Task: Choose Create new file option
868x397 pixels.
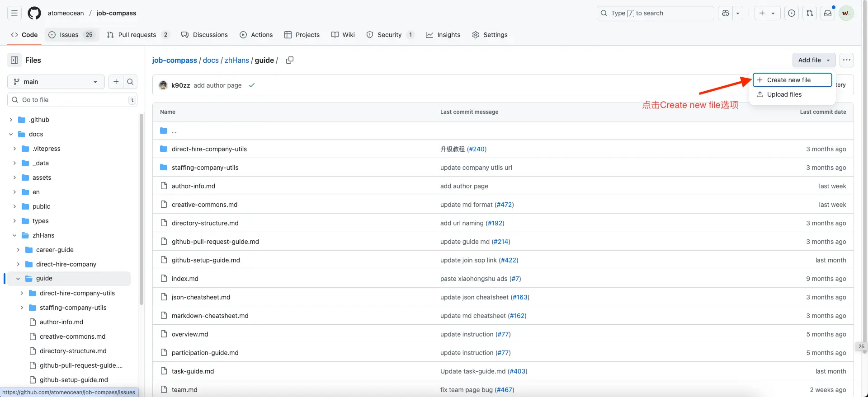Action: click(792, 80)
